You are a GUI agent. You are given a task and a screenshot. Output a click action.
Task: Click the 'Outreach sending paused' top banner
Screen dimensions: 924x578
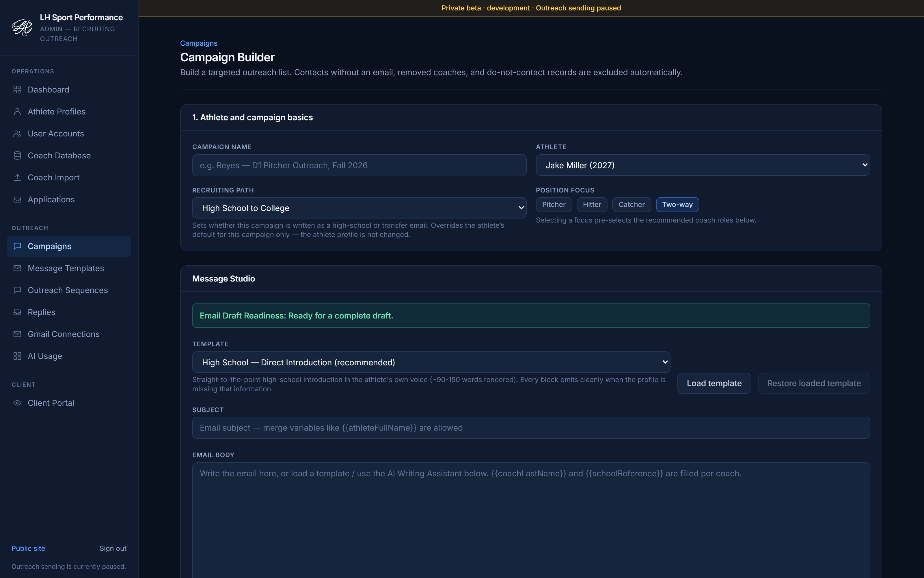click(531, 8)
